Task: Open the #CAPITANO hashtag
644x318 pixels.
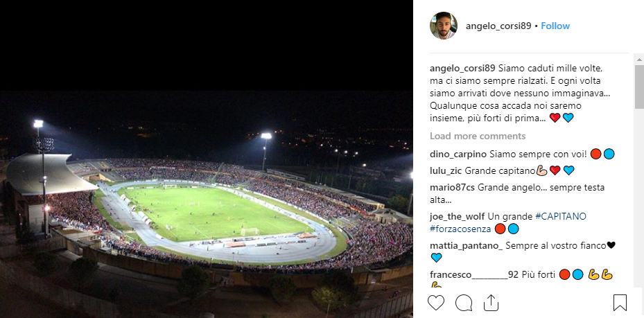Action: tap(561, 216)
